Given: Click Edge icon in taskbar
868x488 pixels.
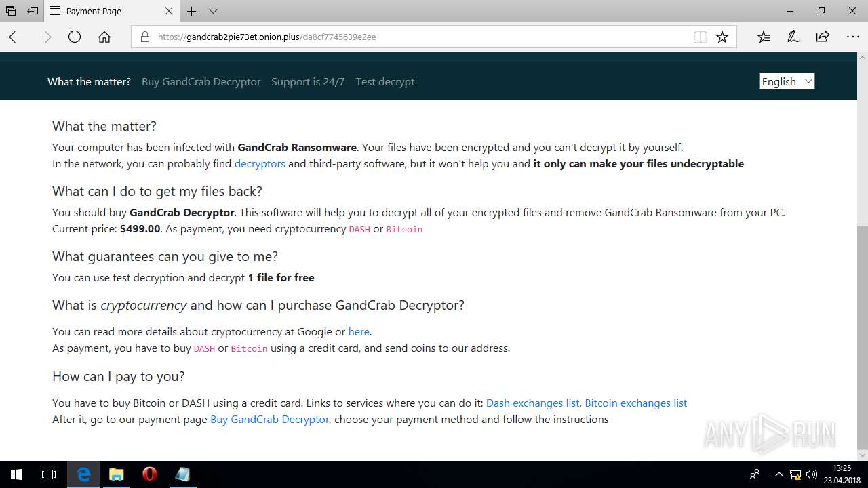Looking at the screenshot, I should coord(83,474).
